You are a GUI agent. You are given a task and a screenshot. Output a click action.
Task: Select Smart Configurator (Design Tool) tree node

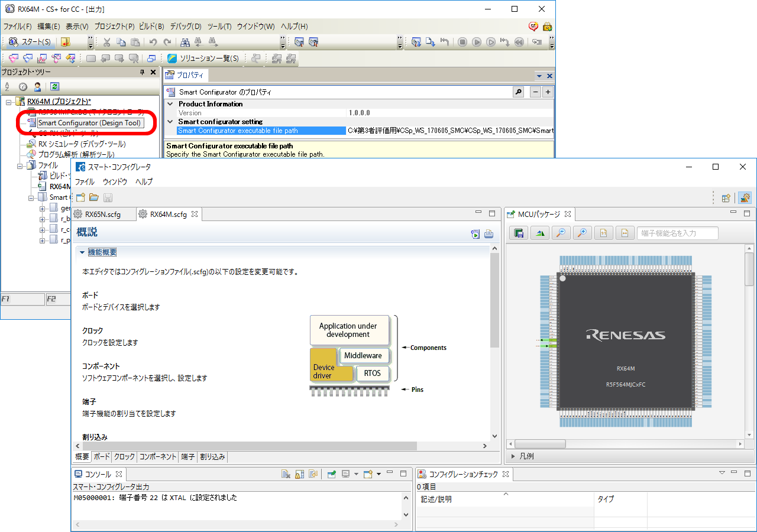89,123
